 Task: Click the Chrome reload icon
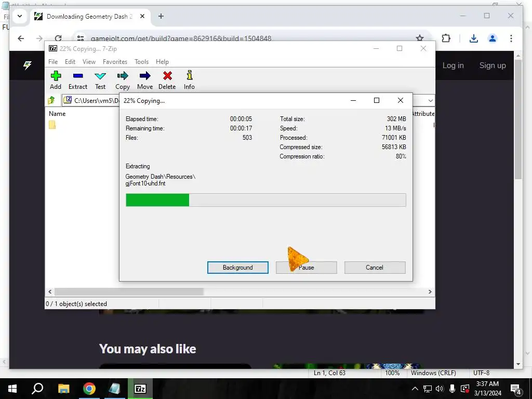58,38
